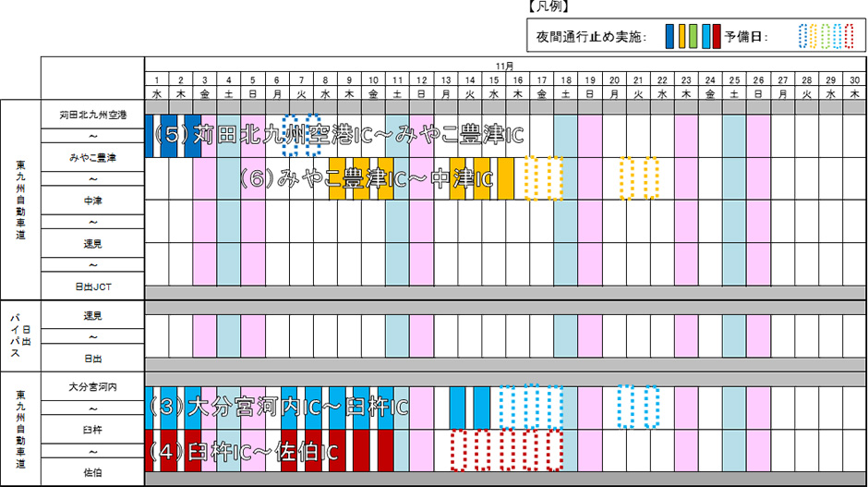
Task: Click the dotted yellow reserve-day legend swatch
Action: (x=814, y=37)
